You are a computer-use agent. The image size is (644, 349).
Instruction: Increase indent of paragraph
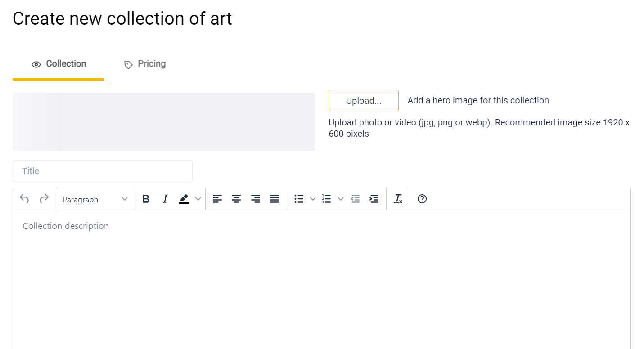374,199
